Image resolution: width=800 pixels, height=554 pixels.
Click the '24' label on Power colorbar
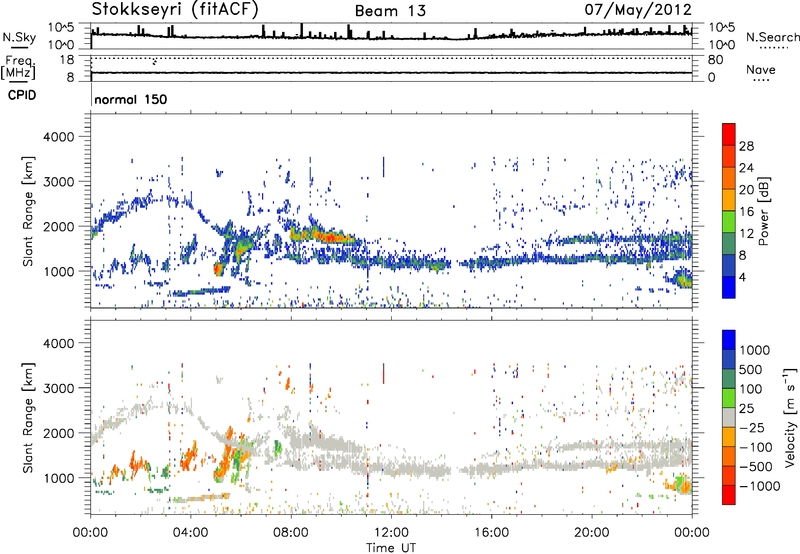(x=746, y=168)
